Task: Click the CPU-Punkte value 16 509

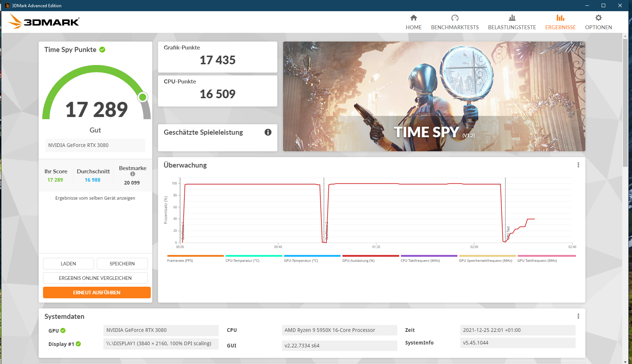Action: pos(218,94)
